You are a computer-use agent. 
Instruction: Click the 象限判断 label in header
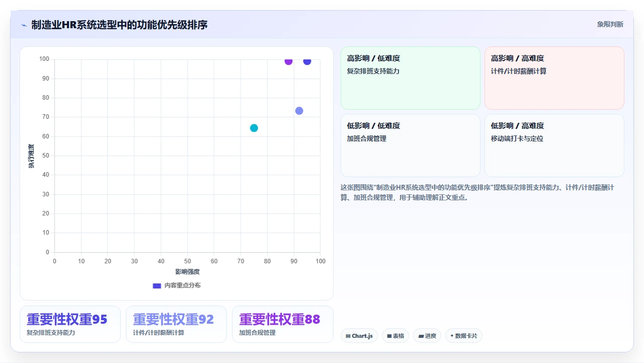(610, 24)
